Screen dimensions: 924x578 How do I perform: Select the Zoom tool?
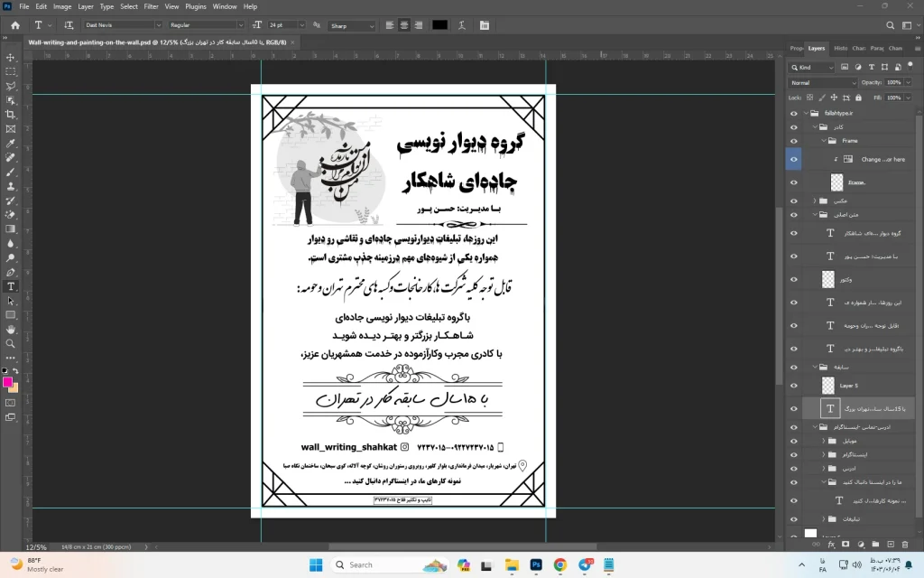click(x=11, y=343)
